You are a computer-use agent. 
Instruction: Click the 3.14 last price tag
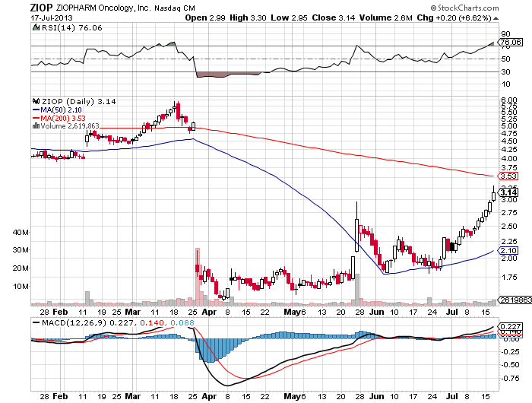click(x=508, y=192)
